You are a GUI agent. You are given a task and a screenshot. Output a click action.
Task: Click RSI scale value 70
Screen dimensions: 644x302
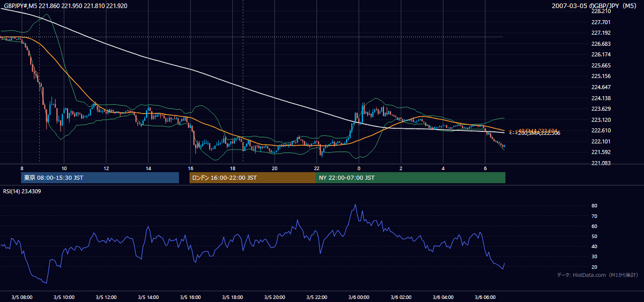[595, 216]
